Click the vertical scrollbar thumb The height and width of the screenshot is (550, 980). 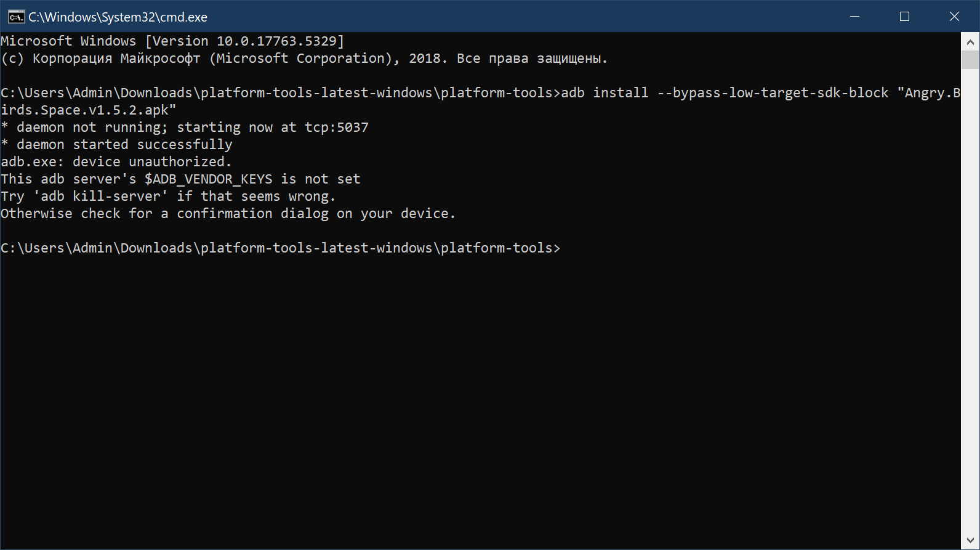[970, 60]
